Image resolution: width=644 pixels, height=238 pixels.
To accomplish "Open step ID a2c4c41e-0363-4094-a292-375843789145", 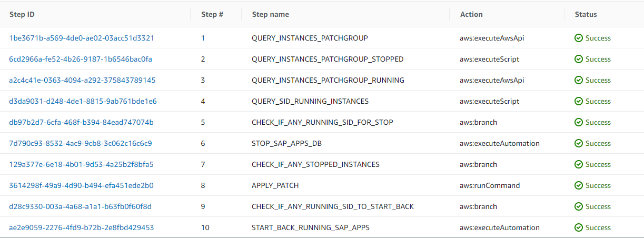I will pyautogui.click(x=82, y=80).
